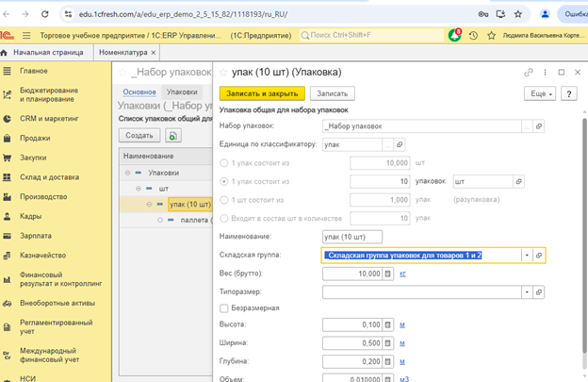The width and height of the screenshot is (588, 382).
Task: Open Склад и доставка section
Action: (x=49, y=177)
